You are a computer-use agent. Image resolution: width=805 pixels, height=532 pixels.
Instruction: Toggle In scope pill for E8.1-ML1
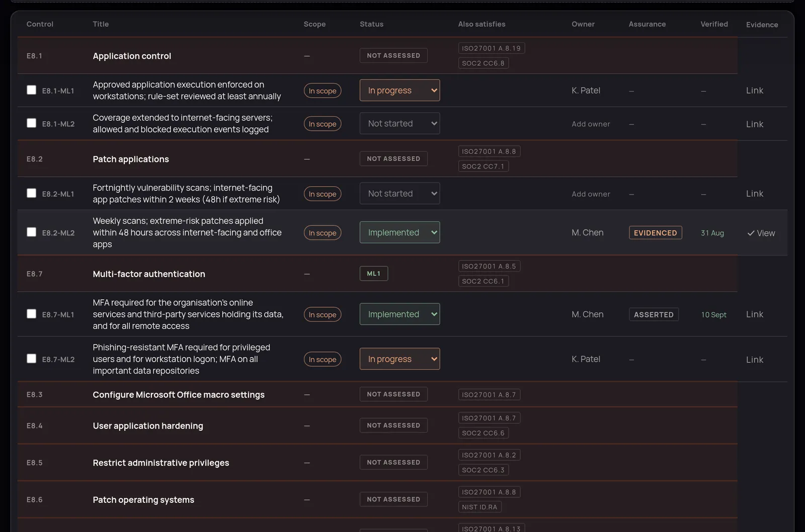[x=323, y=91]
